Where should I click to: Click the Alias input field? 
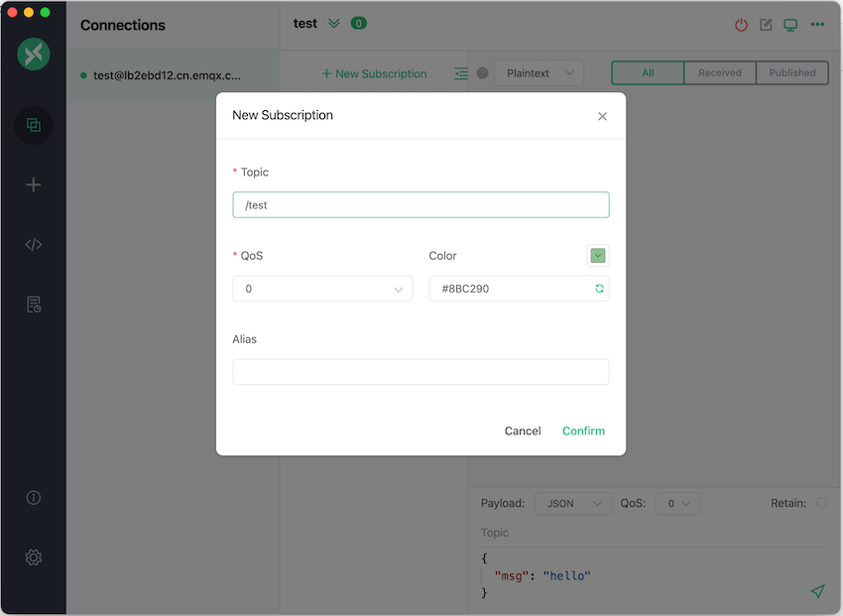coord(421,372)
